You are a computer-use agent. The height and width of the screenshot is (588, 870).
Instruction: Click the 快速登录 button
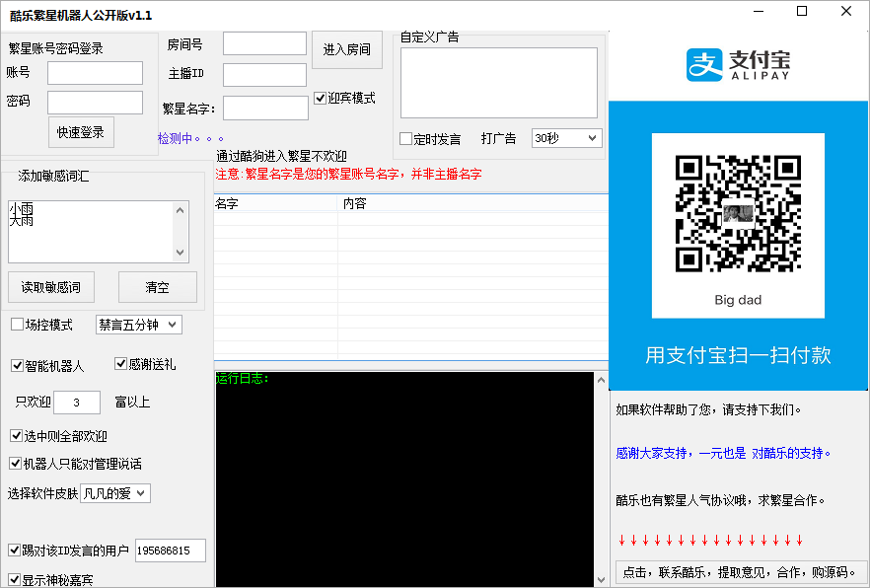coord(81,132)
